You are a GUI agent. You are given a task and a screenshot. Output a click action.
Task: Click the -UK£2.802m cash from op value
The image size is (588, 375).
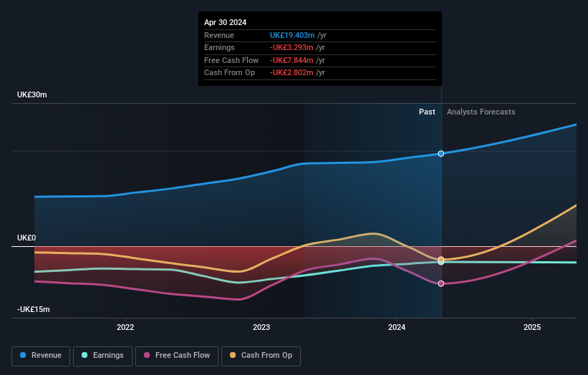[291, 73]
